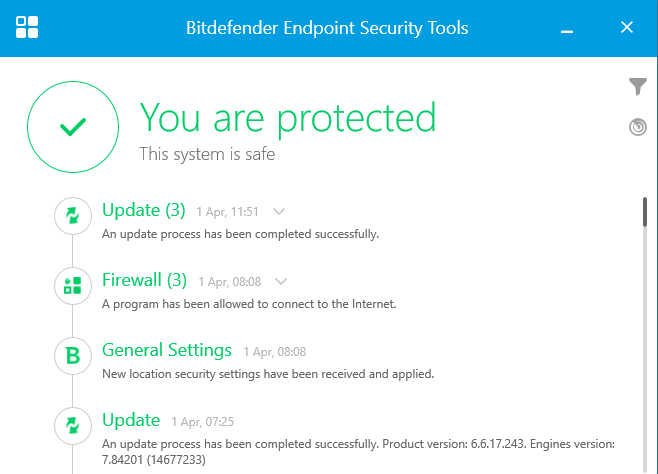Open the Update (3) event title
The height and width of the screenshot is (474, 658).
(x=144, y=210)
